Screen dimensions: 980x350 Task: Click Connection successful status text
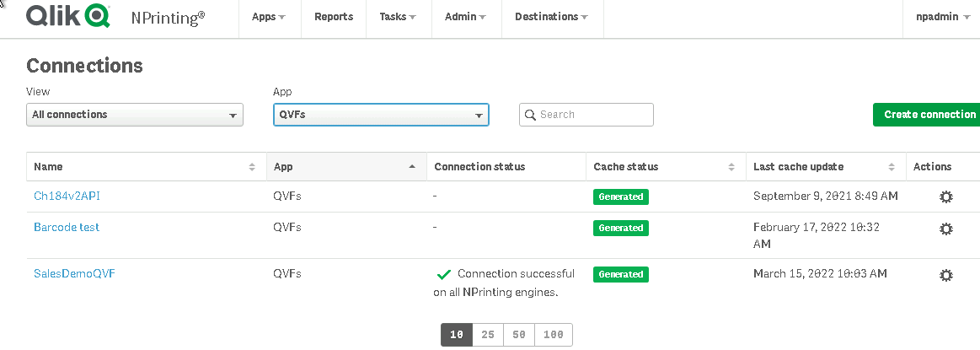tap(504, 283)
